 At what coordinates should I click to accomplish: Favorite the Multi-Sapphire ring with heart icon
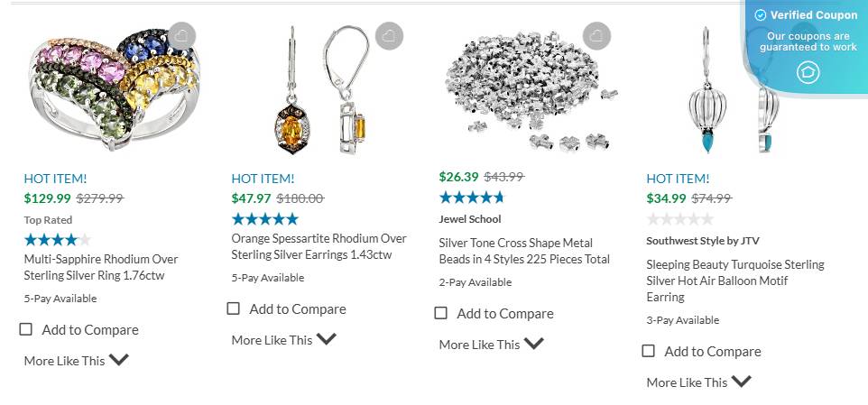pyautogui.click(x=181, y=36)
